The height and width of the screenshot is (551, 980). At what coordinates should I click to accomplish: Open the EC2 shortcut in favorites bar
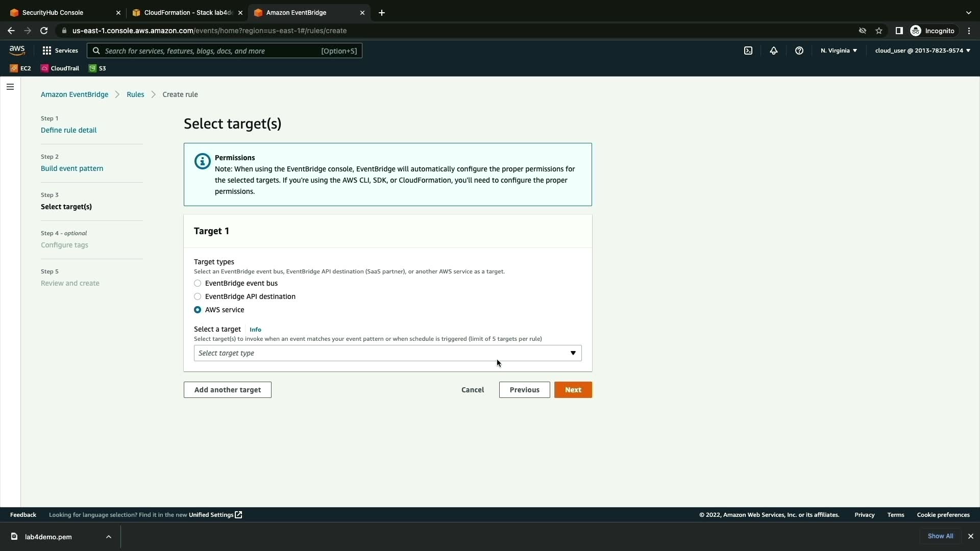pyautogui.click(x=20, y=68)
